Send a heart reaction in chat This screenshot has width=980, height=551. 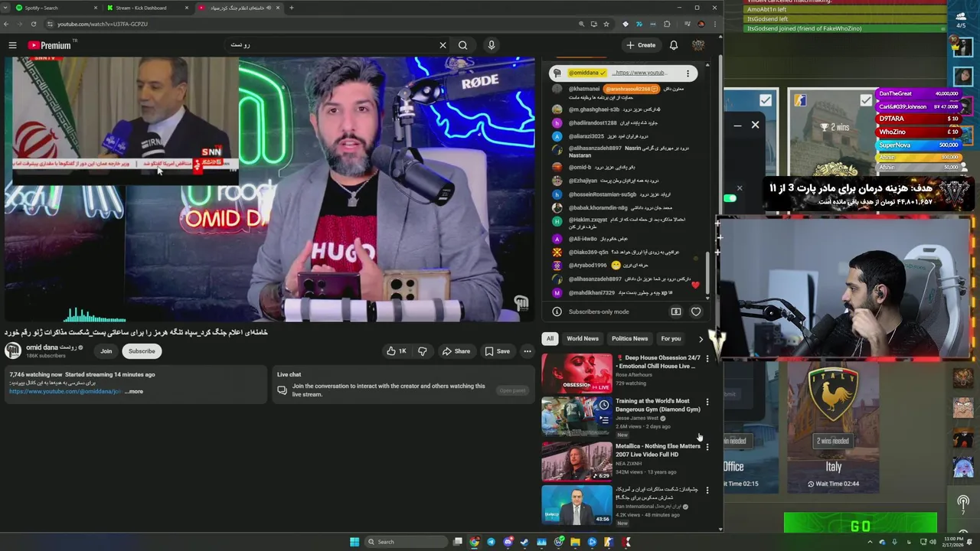(x=696, y=311)
